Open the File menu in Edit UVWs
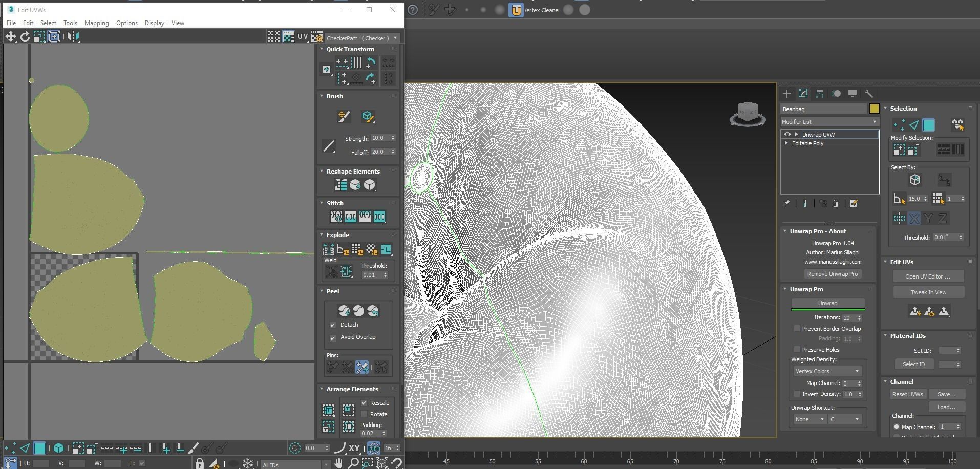980x469 pixels. point(11,23)
